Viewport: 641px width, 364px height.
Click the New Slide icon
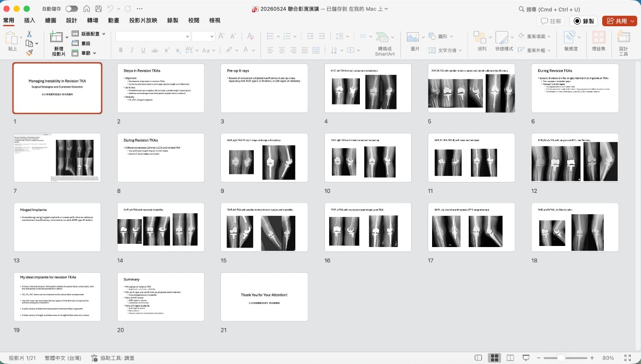point(56,37)
